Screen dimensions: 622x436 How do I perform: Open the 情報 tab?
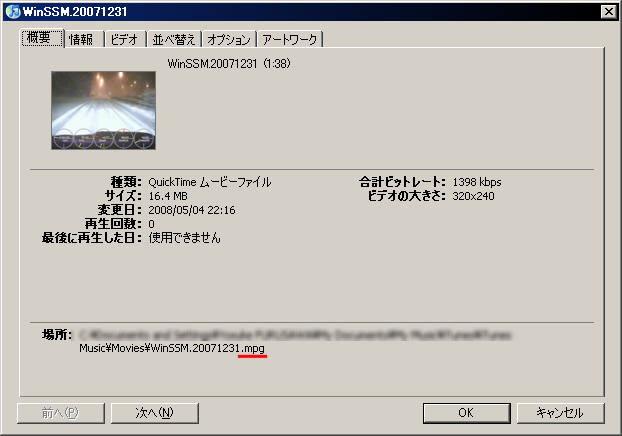pyautogui.click(x=82, y=40)
